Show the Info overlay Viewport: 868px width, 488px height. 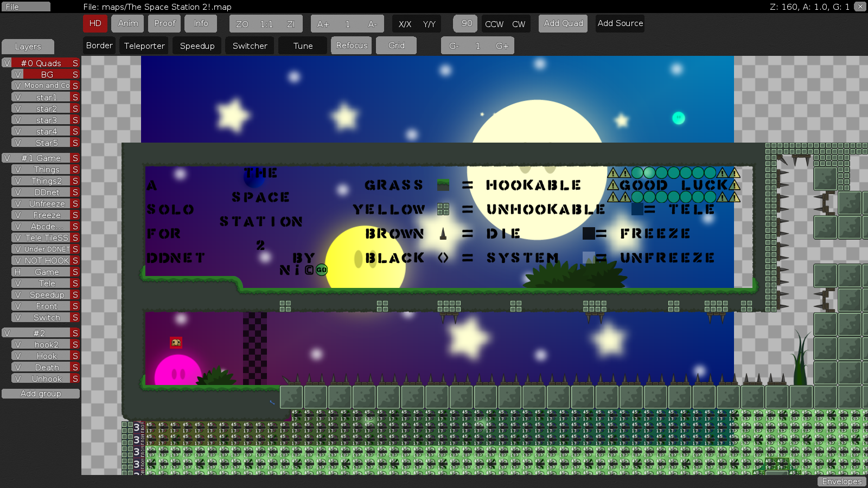(x=201, y=23)
